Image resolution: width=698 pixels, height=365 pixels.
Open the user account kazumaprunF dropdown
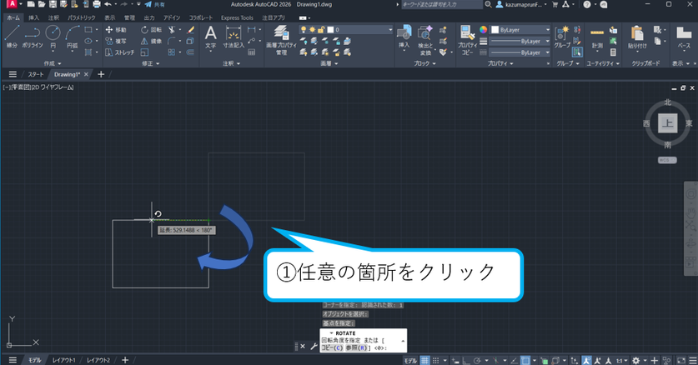(x=522, y=4)
